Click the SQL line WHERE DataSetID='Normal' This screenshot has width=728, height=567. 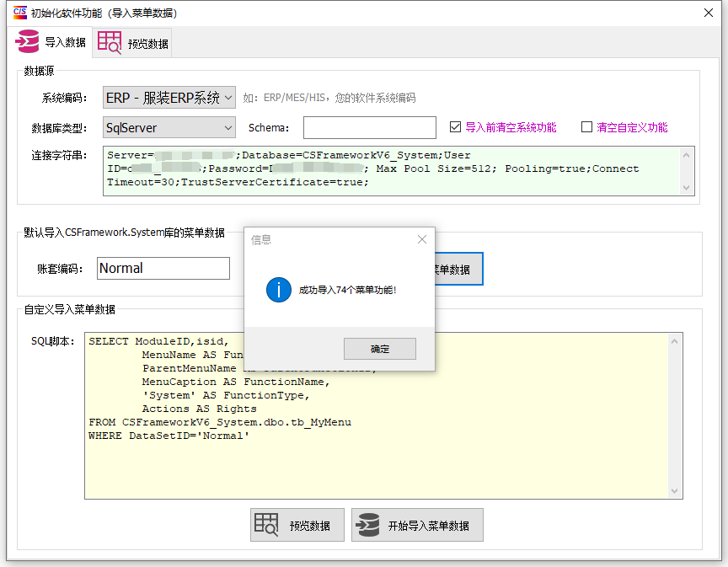(x=169, y=436)
